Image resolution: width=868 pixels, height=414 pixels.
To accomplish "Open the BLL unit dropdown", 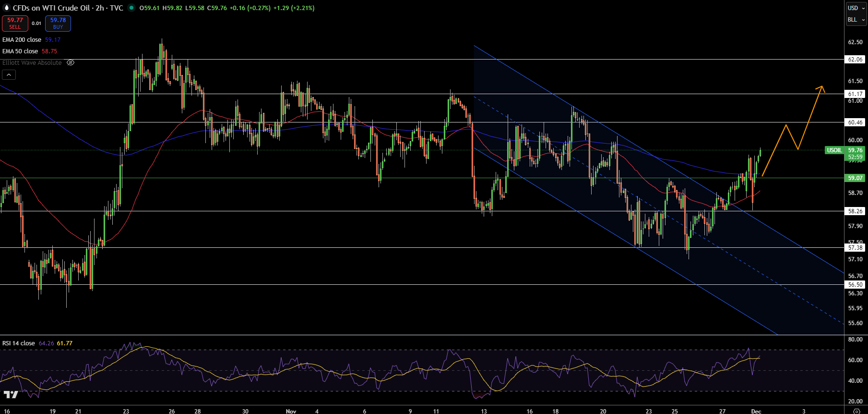I will (856, 20).
